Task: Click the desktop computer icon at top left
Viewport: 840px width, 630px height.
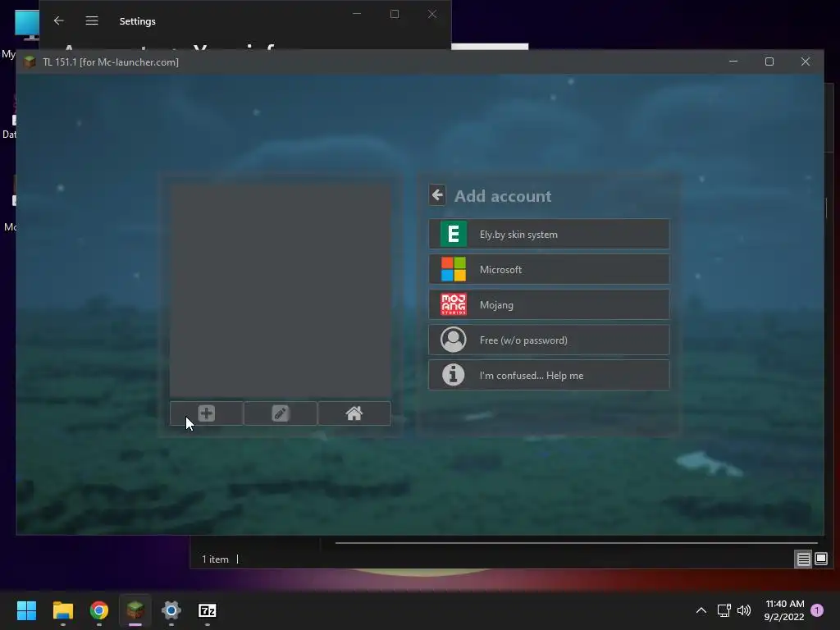Action: (x=27, y=25)
